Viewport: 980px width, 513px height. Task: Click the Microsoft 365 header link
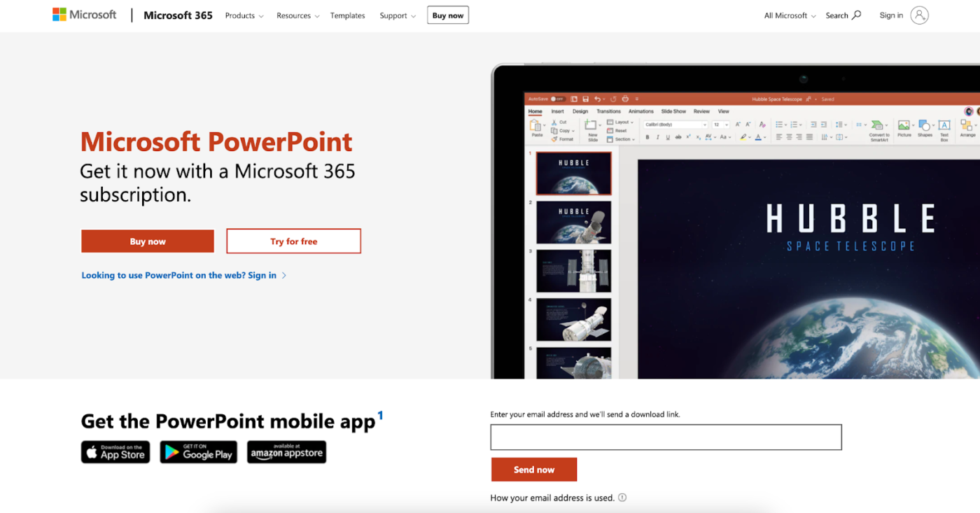pos(178,15)
